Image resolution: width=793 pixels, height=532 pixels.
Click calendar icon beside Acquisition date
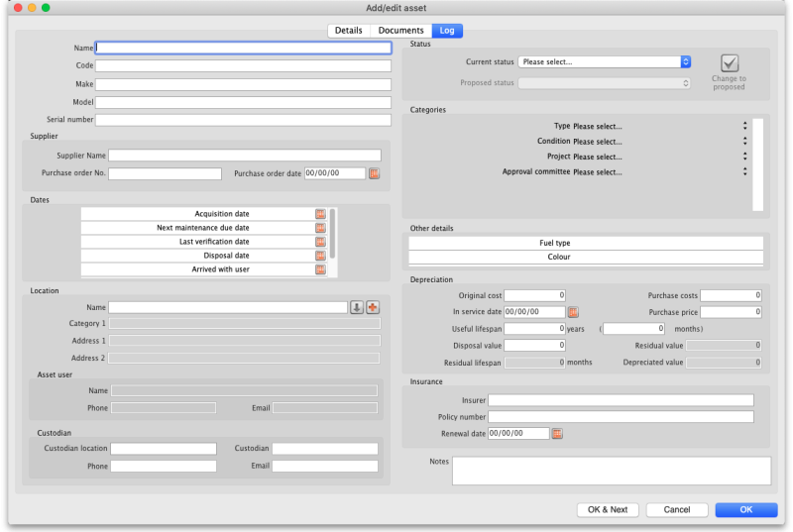tap(320, 214)
